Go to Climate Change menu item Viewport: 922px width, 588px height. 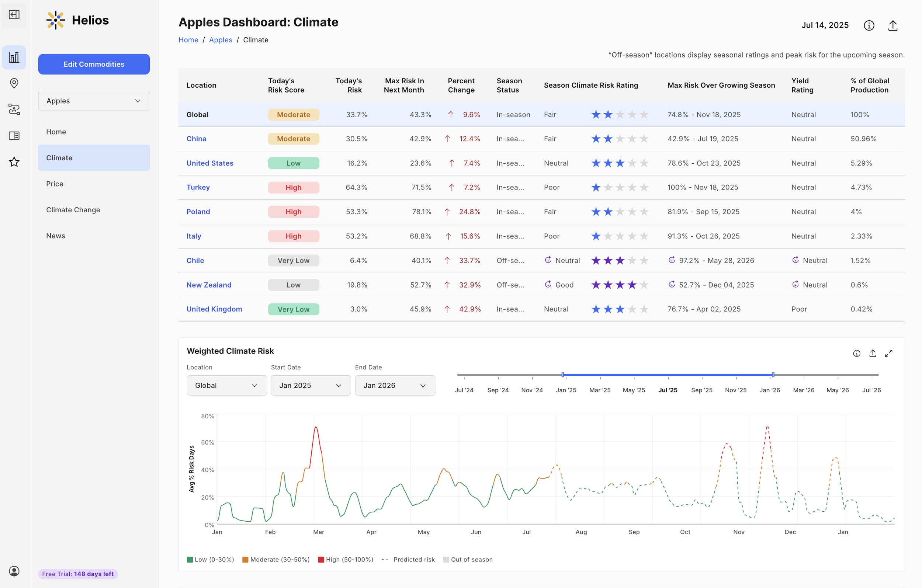73,210
